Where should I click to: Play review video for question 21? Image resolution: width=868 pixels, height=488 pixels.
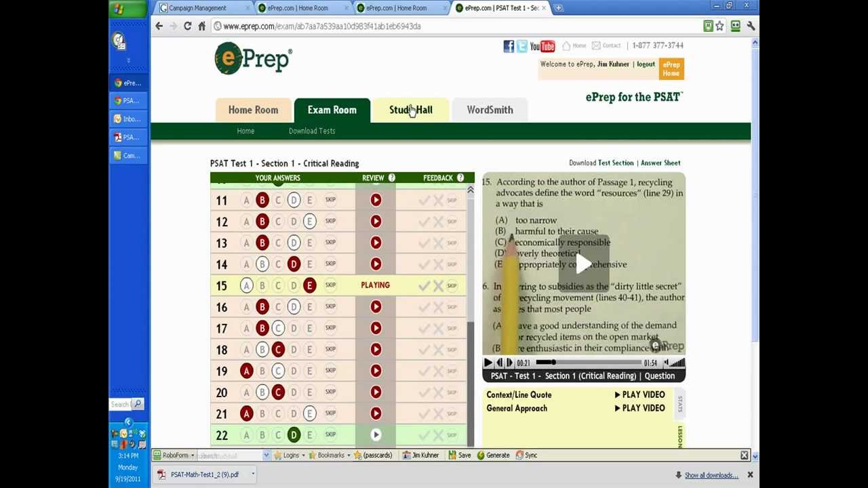(x=376, y=413)
